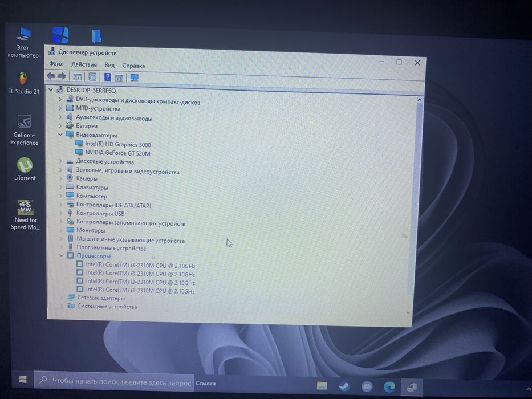Click the vertical scrollbar thumb in Device Manager

(x=415, y=198)
